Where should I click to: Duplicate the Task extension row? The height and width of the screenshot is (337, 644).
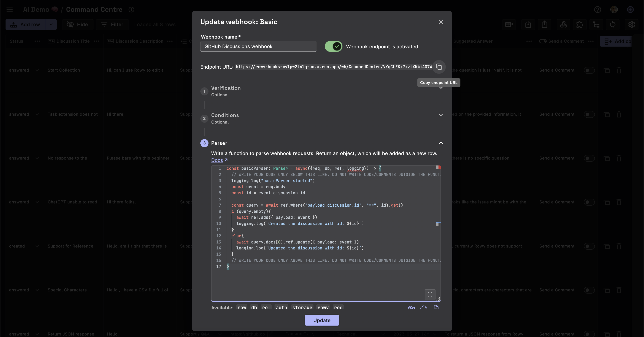point(607,115)
